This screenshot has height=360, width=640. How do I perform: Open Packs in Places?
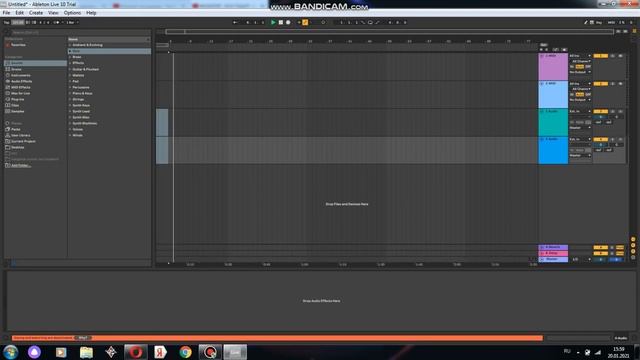tap(16, 129)
